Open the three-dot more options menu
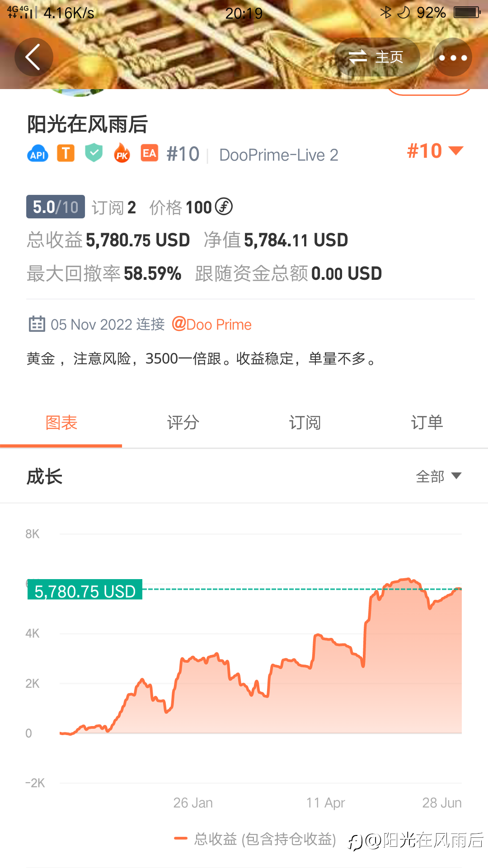 (453, 57)
